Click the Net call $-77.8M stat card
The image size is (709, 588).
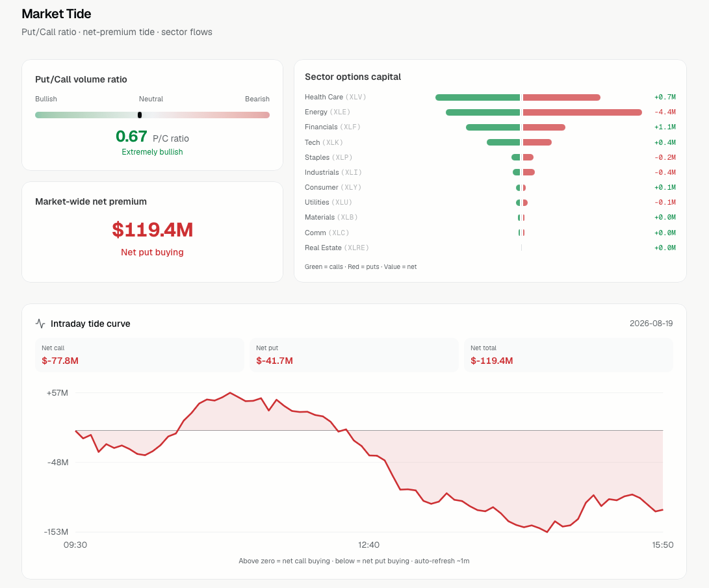point(139,355)
